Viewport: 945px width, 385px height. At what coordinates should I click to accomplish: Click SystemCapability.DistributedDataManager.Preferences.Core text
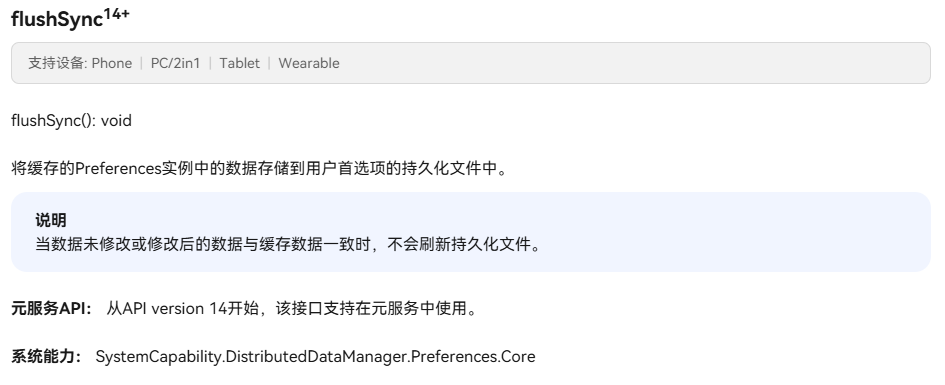click(315, 357)
